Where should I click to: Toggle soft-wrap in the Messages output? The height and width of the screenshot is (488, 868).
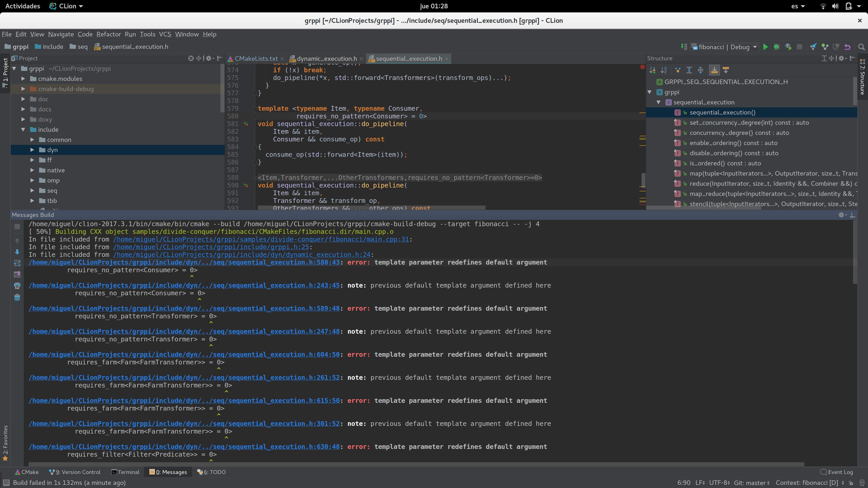[17, 263]
